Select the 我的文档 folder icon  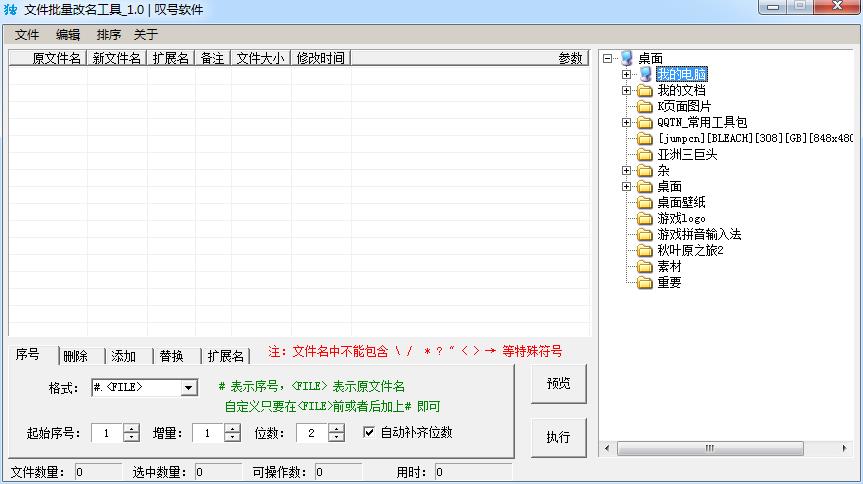[x=645, y=90]
